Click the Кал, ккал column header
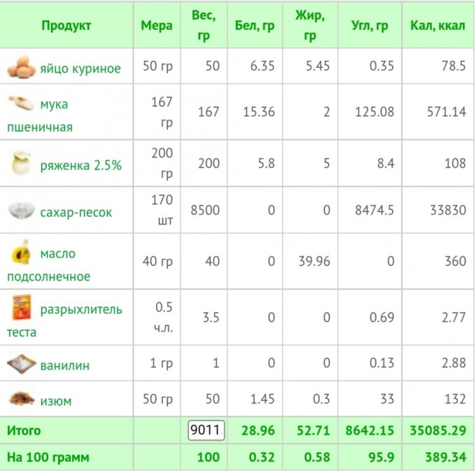Screen dimensions: 476x471 437,26
